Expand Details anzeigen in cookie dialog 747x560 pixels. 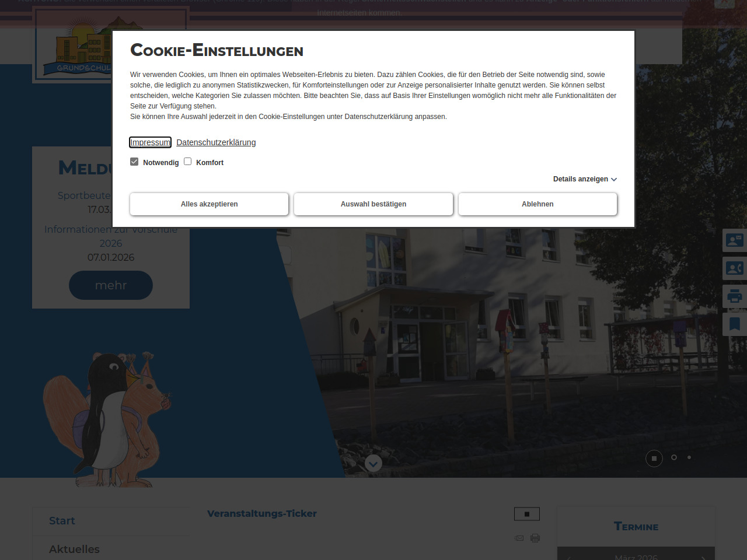[585, 179]
